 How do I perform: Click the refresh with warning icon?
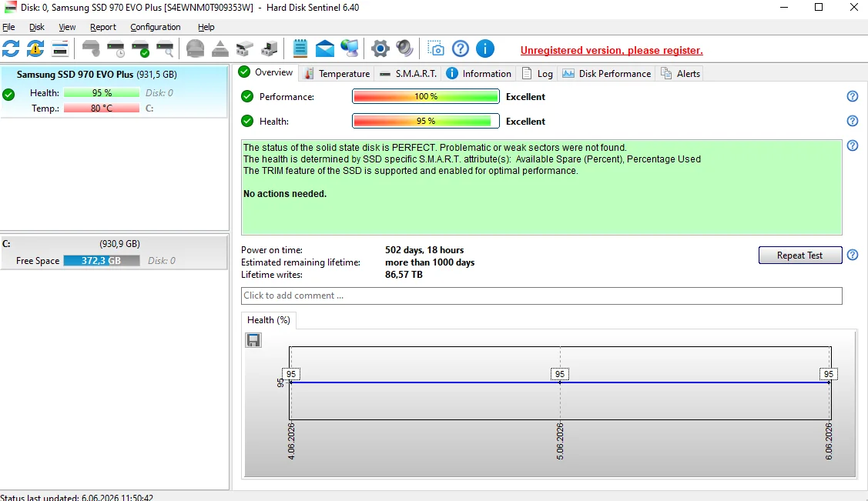(x=35, y=48)
